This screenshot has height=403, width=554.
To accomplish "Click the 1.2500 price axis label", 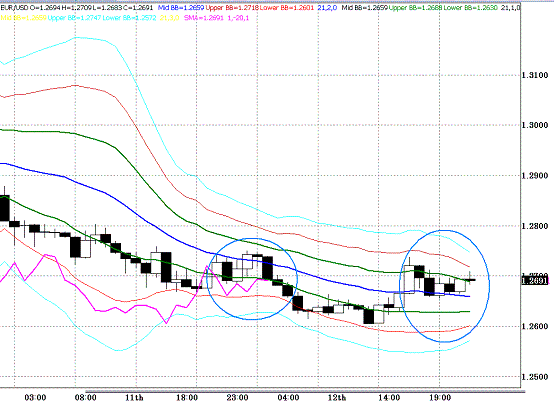I will [535, 377].
